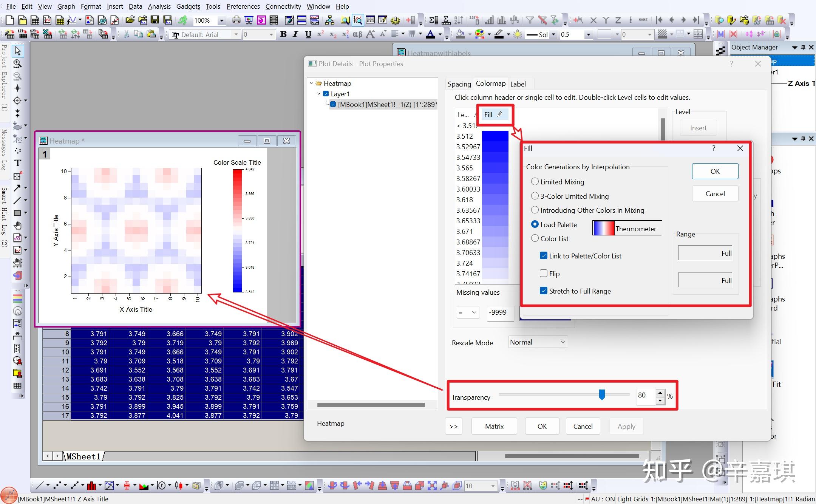Enable the Flip checkbox in Fill dialog
The height and width of the screenshot is (504, 816).
click(x=544, y=273)
